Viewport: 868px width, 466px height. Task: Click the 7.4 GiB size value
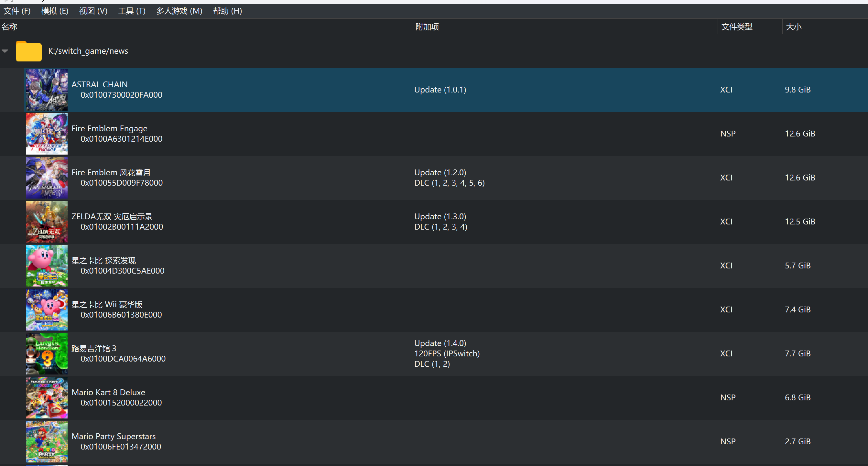(x=797, y=310)
